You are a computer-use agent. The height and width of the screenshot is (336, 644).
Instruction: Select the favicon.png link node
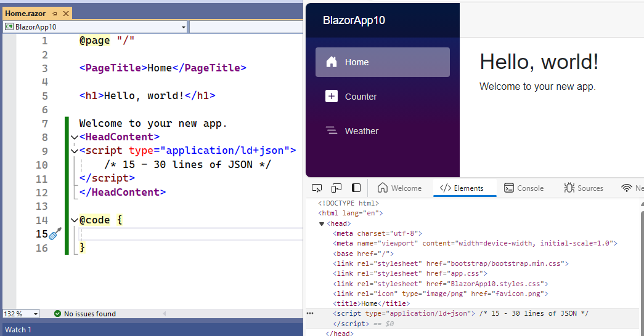[440, 294]
